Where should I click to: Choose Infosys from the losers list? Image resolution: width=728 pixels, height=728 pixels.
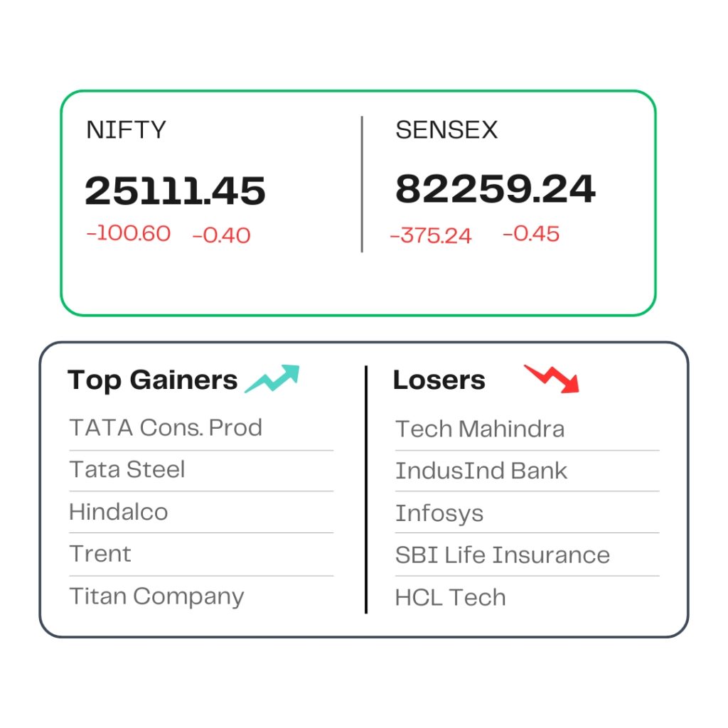click(439, 514)
